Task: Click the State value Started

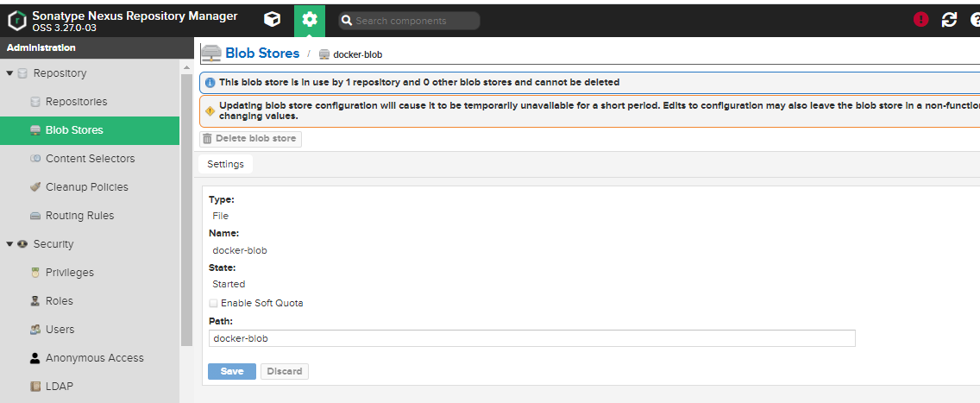Action: point(229,284)
